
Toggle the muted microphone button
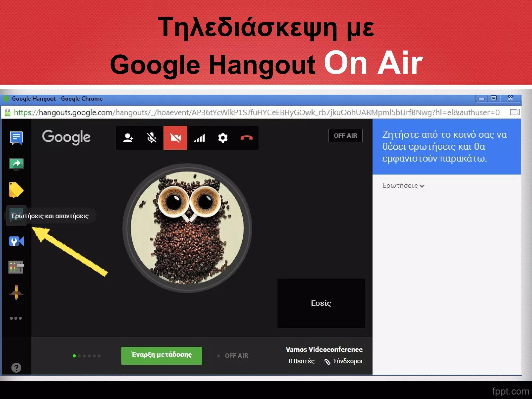coord(152,138)
